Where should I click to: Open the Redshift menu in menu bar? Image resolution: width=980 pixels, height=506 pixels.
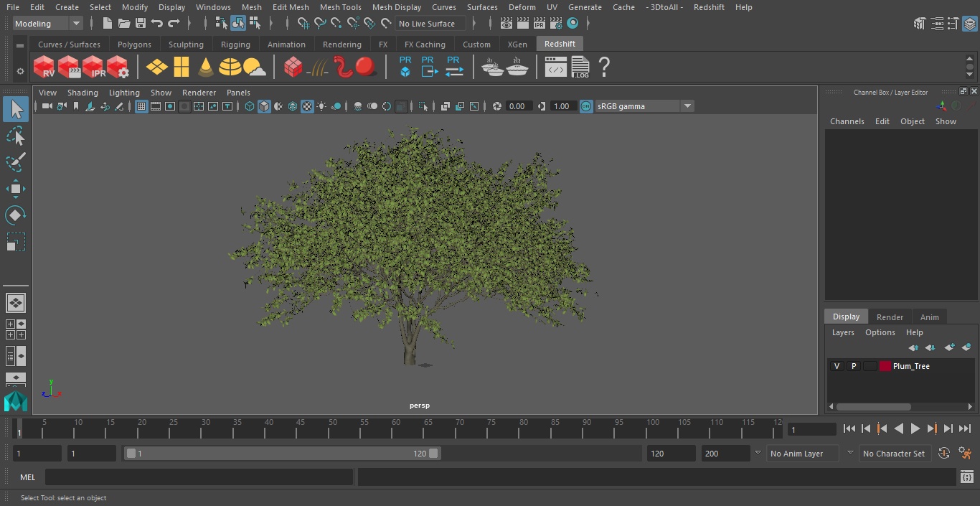point(709,7)
